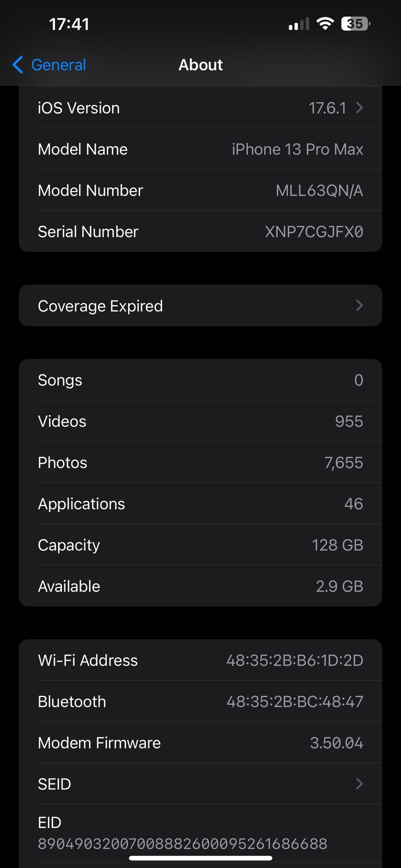Screen dimensions: 401x868
Task: Tap the SEID label
Action: 54,784
